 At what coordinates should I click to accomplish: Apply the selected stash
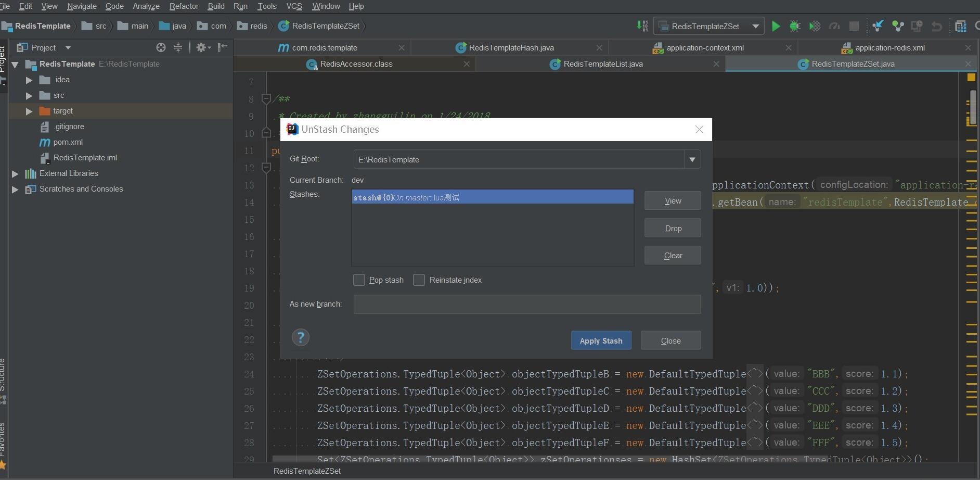tap(601, 340)
